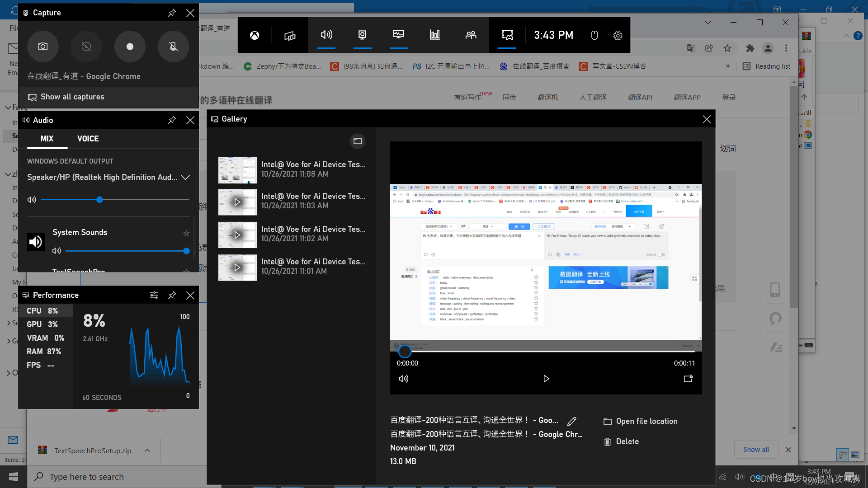The width and height of the screenshot is (868, 488).
Task: Open Performance widget options icon
Action: tap(154, 295)
